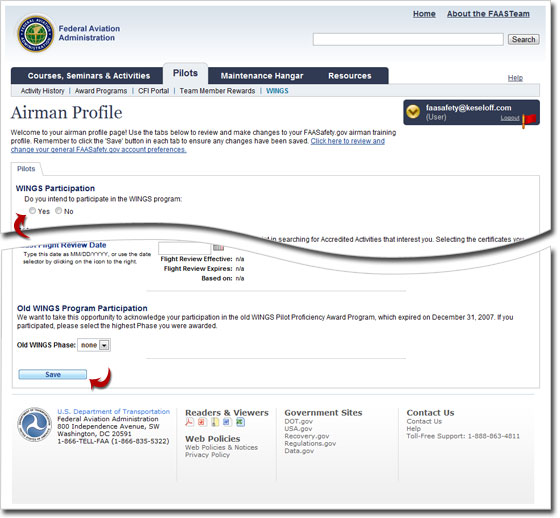Screen dimensions: 560x518
Task: Click the Search button
Action: point(524,39)
